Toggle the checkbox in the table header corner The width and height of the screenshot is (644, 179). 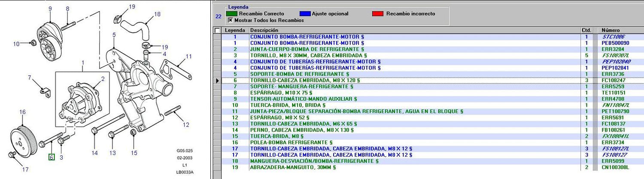[x=217, y=30]
